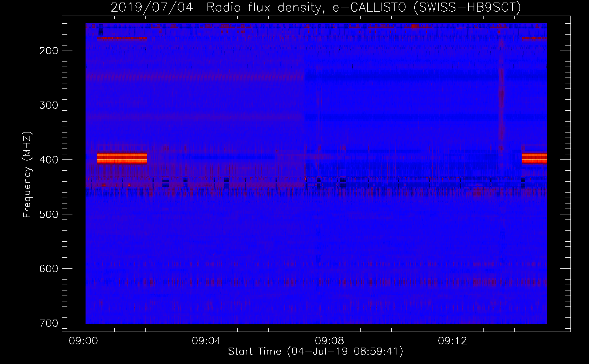Click the 09:08 time tick label
589x364 pixels.
329,341
